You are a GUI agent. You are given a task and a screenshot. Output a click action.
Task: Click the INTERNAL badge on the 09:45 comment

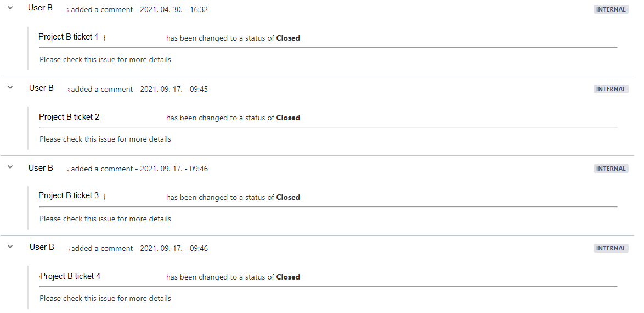(x=611, y=89)
